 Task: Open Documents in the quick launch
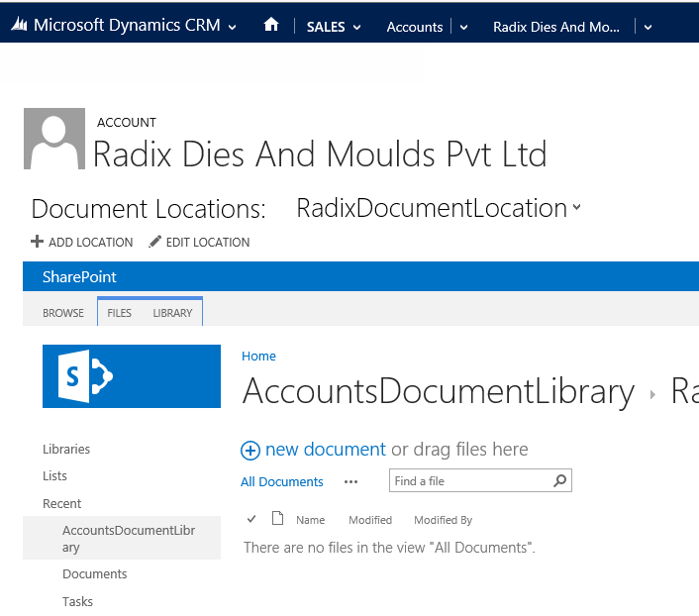pos(94,573)
